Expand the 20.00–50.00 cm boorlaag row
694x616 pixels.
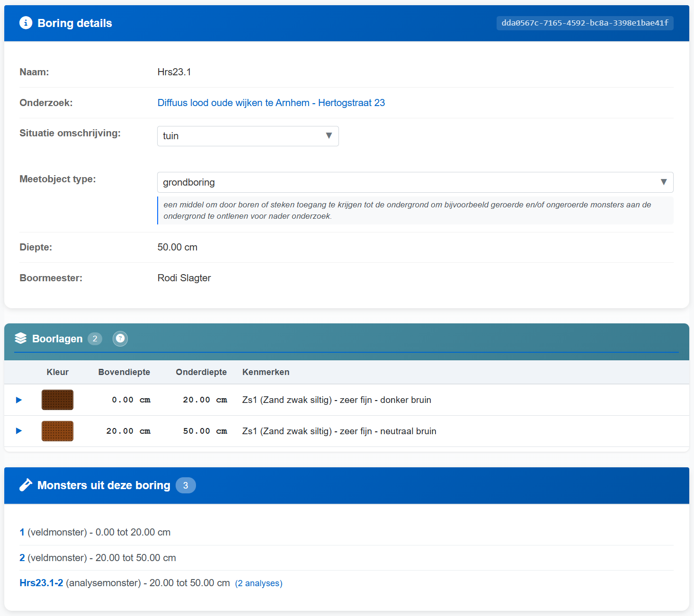coord(19,431)
